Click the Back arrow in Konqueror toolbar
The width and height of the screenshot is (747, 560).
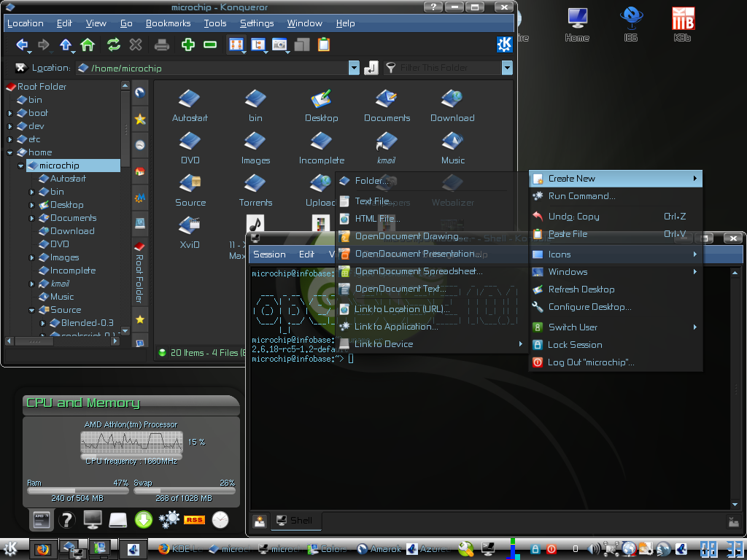(x=21, y=44)
